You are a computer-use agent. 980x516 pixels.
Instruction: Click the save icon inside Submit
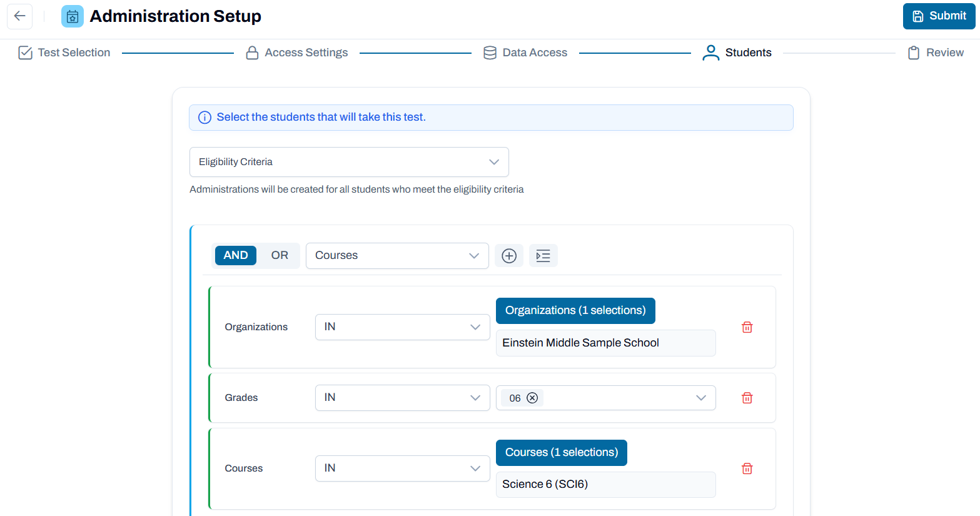[918, 16]
